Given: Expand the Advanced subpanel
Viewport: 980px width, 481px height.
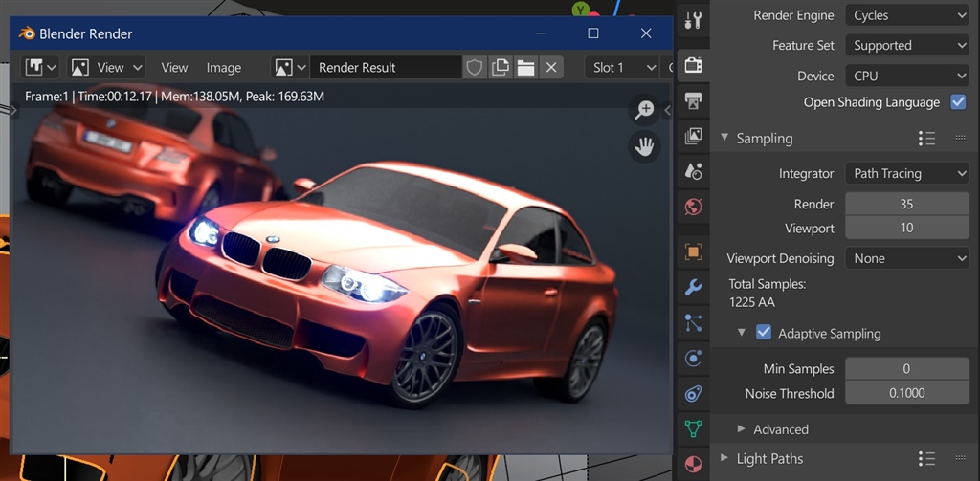Looking at the screenshot, I should [x=742, y=429].
